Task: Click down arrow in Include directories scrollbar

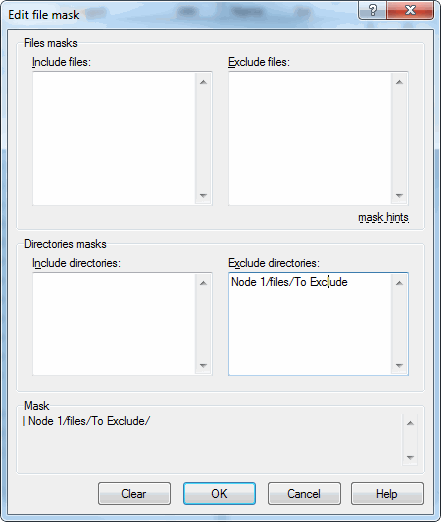Action: (x=203, y=366)
